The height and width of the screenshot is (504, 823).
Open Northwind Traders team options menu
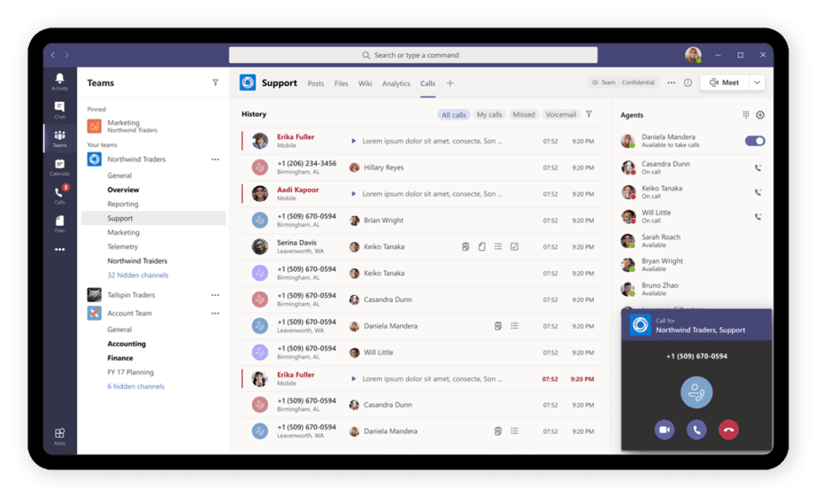[215, 159]
